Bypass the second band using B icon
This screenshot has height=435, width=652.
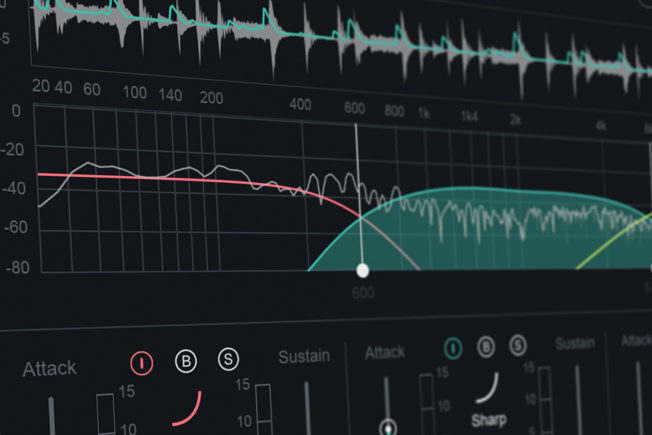coord(486,347)
